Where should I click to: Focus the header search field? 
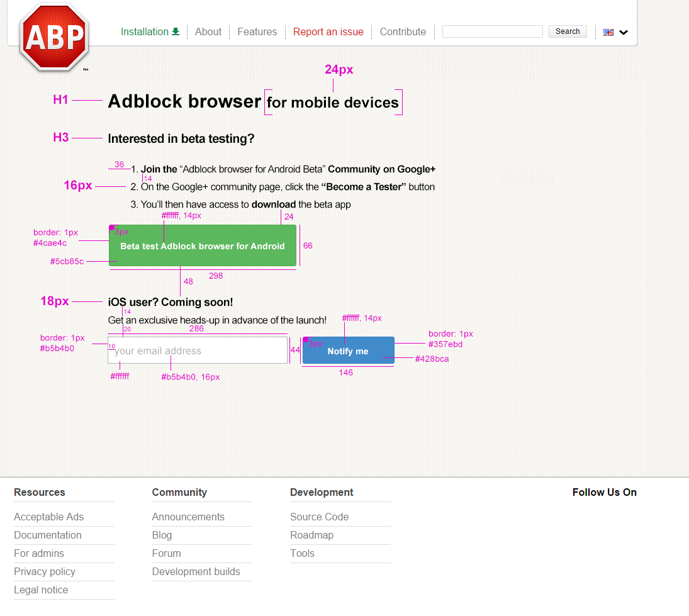[492, 31]
